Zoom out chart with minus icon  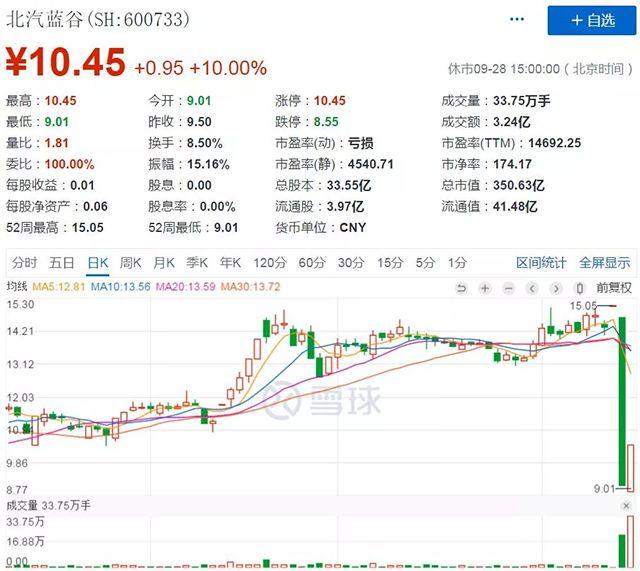pyautogui.click(x=509, y=289)
